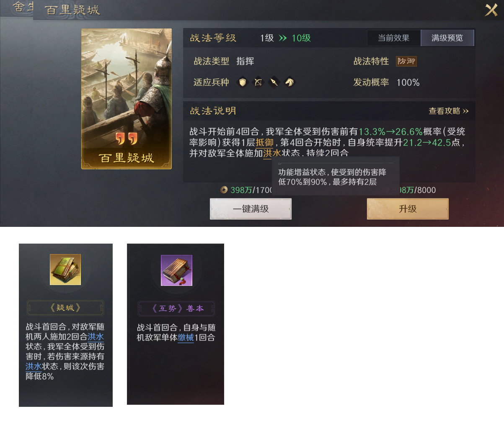The width and height of the screenshot is (504, 424).
Task: Click the 升级 upgrade button
Action: tap(408, 209)
